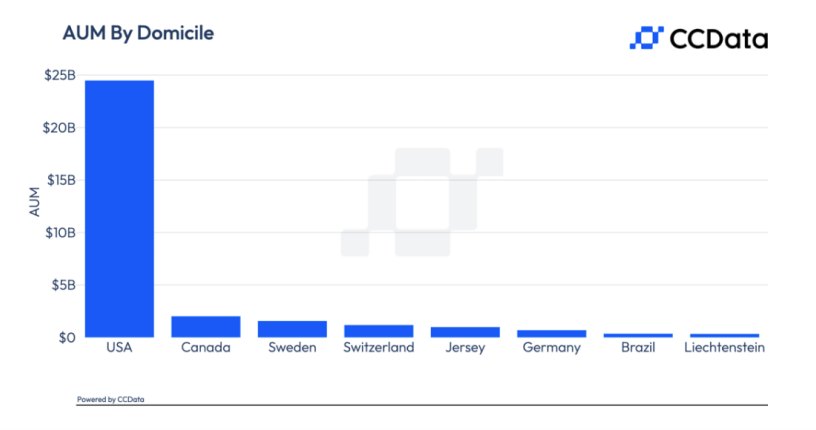Click the $10B y-axis tick label

[x=60, y=233]
